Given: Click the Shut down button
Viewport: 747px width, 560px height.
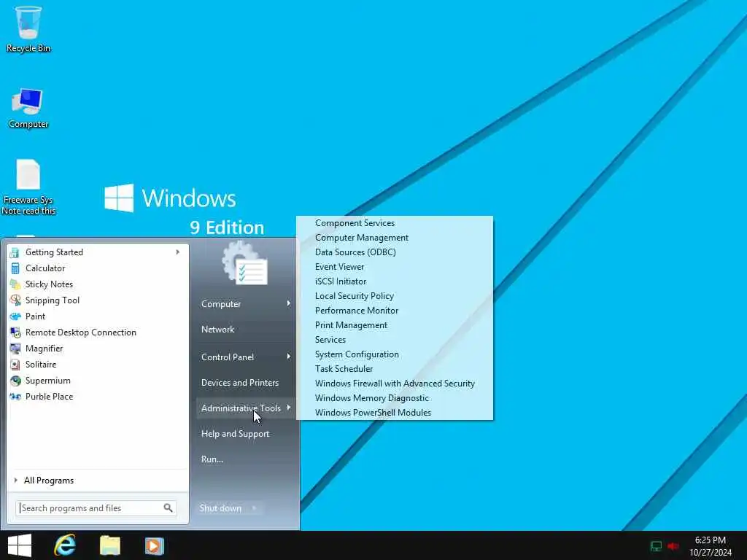Looking at the screenshot, I should click(x=220, y=508).
